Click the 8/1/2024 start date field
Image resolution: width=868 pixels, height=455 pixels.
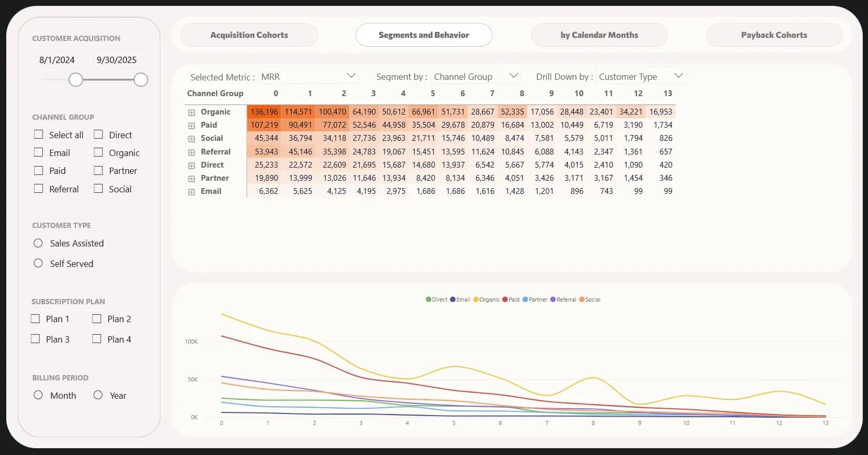(x=57, y=60)
